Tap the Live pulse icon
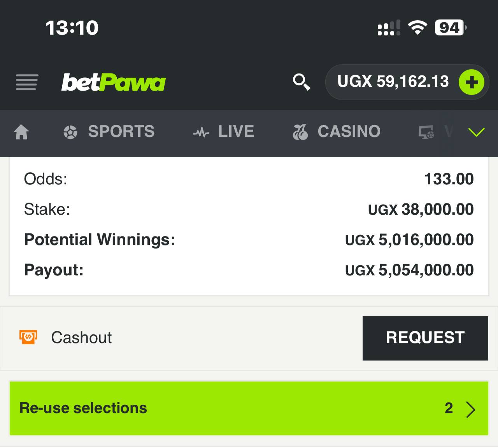498x448 pixels. click(x=201, y=133)
